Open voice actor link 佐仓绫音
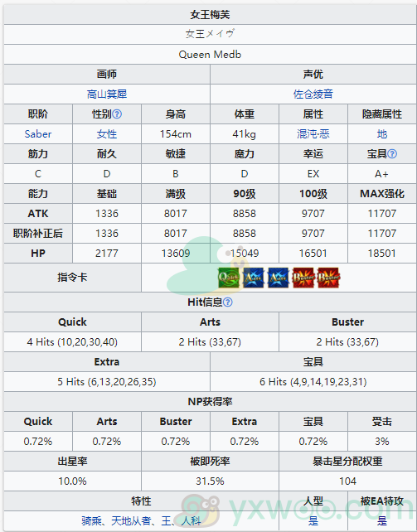417x532 pixels. (313, 94)
